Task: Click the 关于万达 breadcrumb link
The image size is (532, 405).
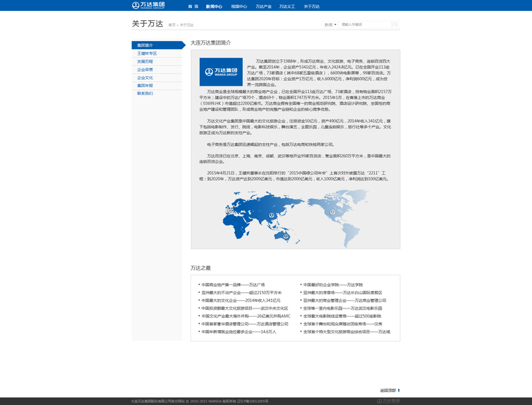Action: (x=186, y=25)
